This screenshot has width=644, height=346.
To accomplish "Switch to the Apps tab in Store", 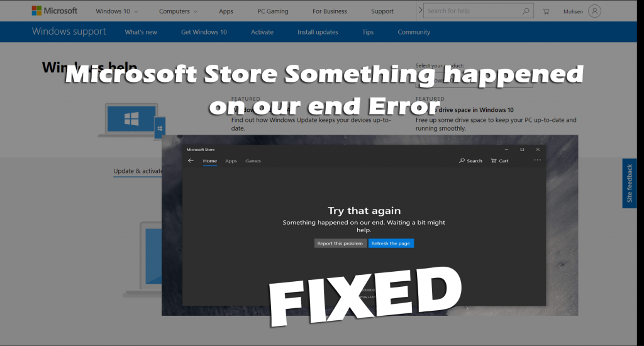I will pyautogui.click(x=231, y=161).
